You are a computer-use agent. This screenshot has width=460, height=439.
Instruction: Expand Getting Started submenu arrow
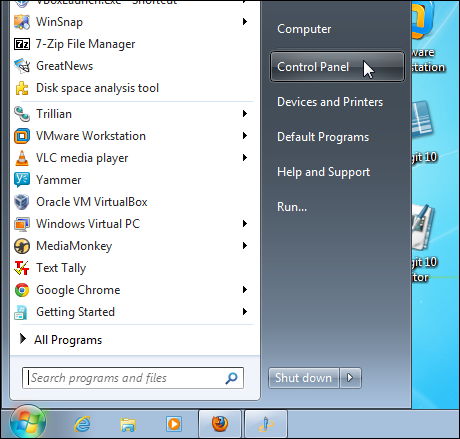coord(245,312)
